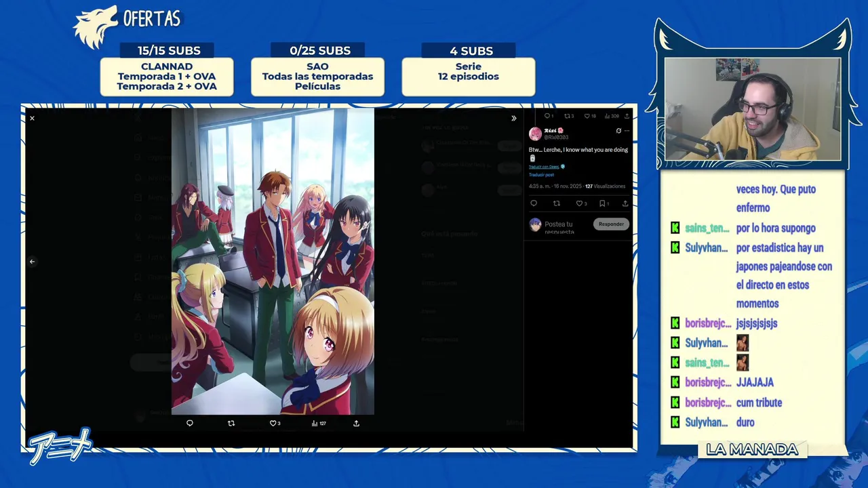The height and width of the screenshot is (488, 868).
Task: Click share icon under the image
Action: pyautogui.click(x=356, y=423)
